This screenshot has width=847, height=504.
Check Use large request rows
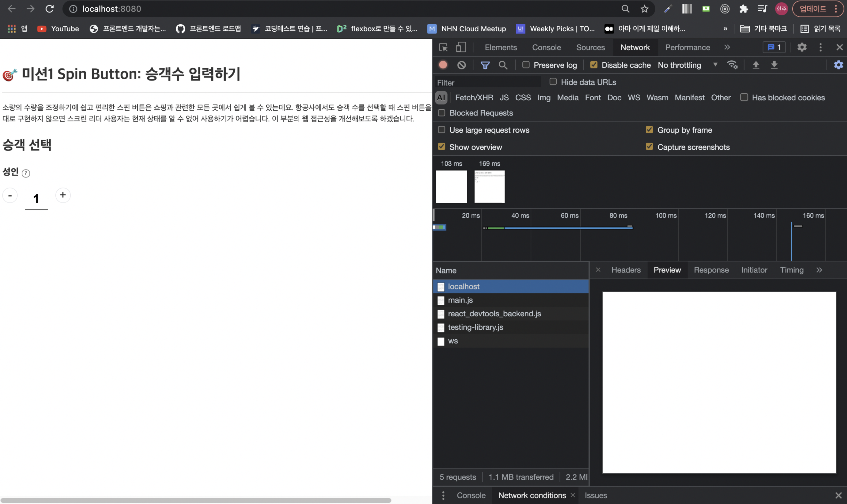[441, 130]
